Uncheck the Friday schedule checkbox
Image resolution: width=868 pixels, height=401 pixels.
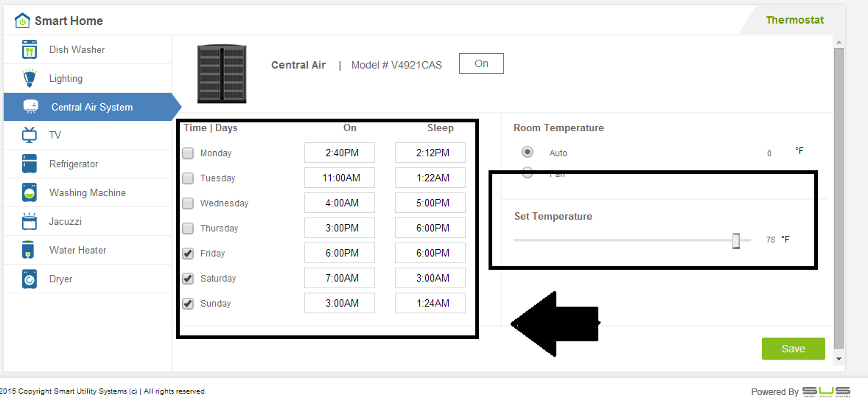[188, 254]
